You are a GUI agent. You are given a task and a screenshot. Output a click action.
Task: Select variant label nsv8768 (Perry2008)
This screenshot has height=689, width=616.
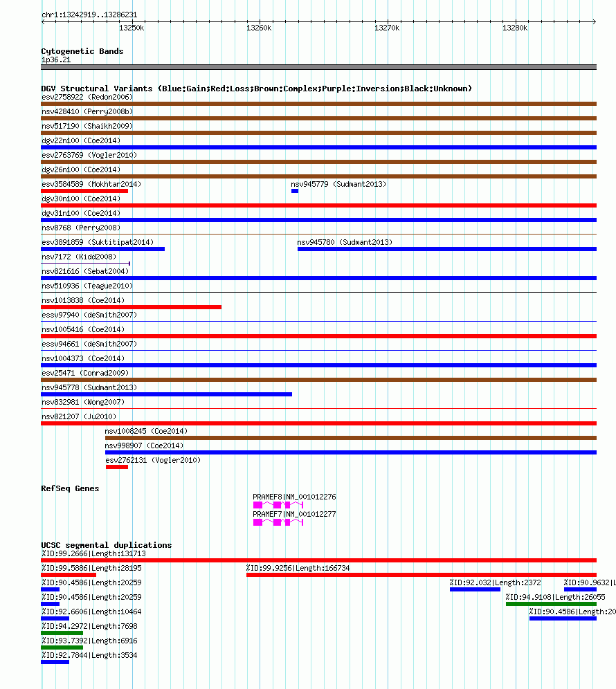click(x=81, y=228)
